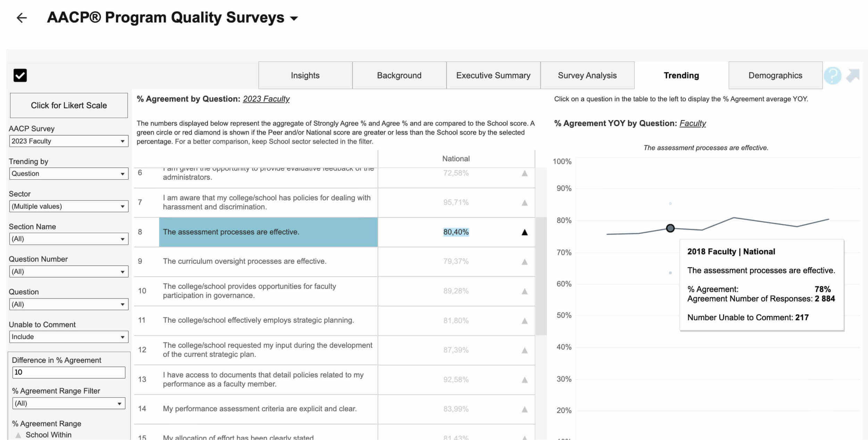
Task: Click the Click for Likert Scale button
Action: pyautogui.click(x=69, y=105)
